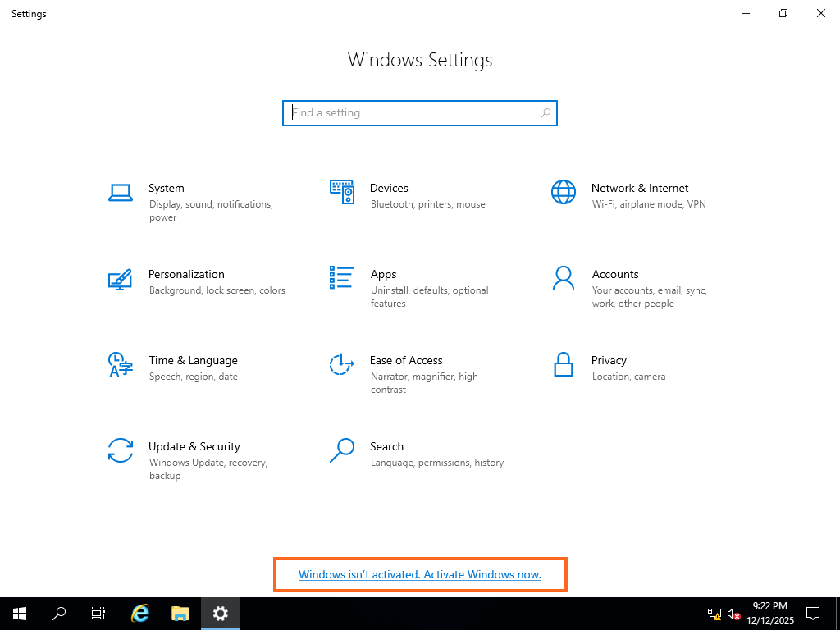Click the Devices keyboard and speaker icon
This screenshot has width=840, height=630.
341,192
